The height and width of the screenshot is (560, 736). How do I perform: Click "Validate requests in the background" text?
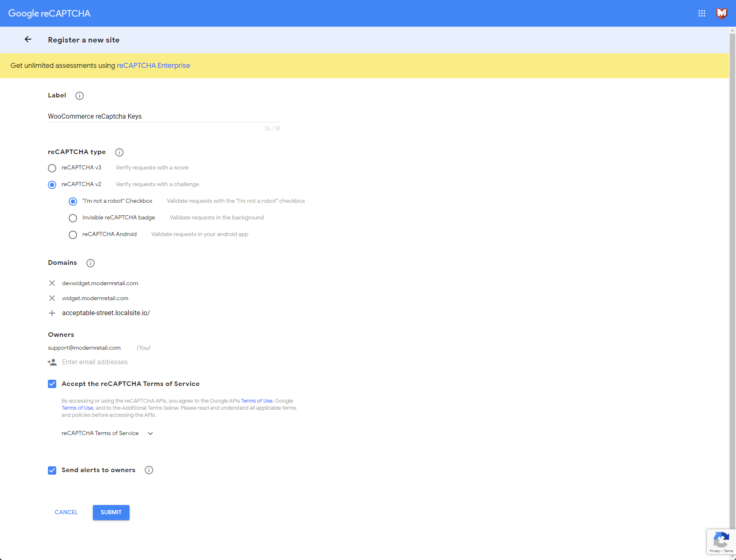[x=217, y=218]
